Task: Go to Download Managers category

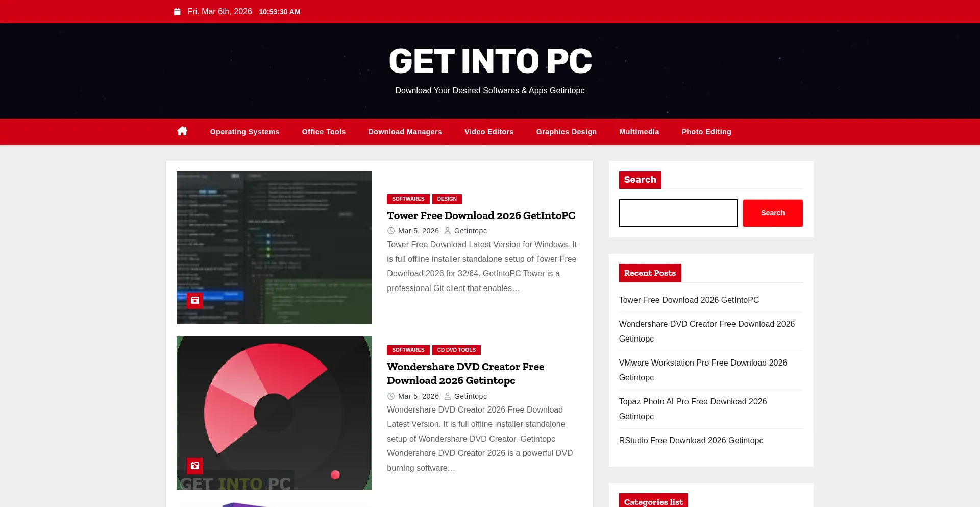Action: 405,132
